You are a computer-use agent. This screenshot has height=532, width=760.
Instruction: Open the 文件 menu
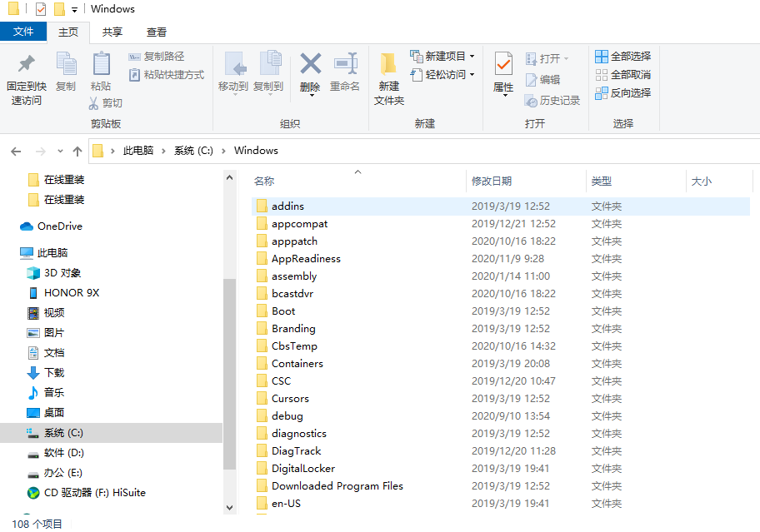(x=23, y=32)
